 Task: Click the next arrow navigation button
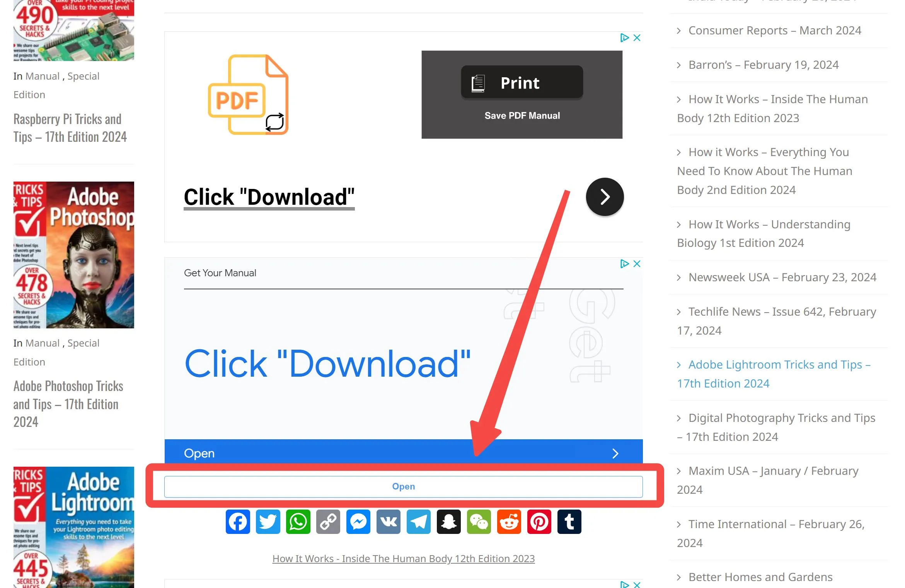point(604,196)
